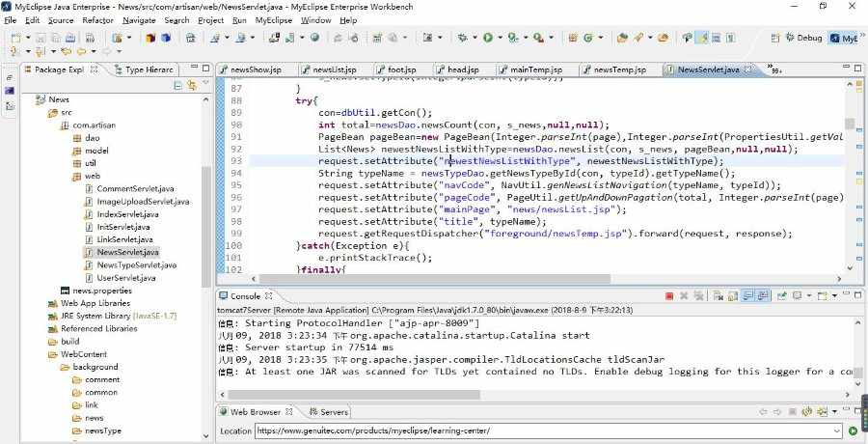Click the orange package toolbar icon
Image resolution: width=868 pixels, height=444 pixels.
pos(150,38)
